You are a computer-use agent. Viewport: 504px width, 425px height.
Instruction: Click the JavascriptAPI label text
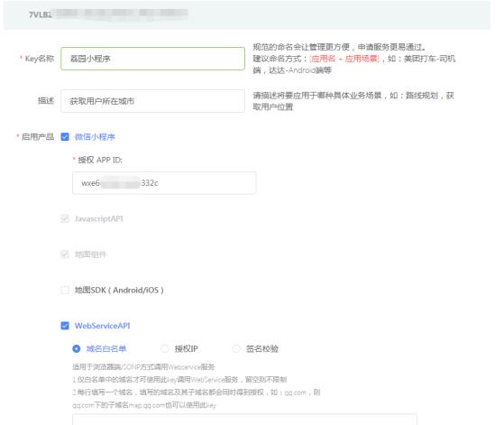point(99,218)
